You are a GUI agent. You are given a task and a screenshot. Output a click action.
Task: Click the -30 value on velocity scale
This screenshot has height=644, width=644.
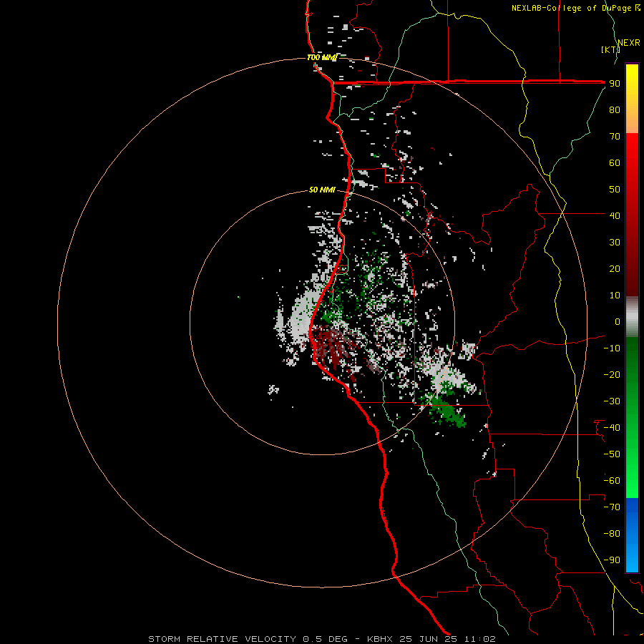click(x=612, y=401)
